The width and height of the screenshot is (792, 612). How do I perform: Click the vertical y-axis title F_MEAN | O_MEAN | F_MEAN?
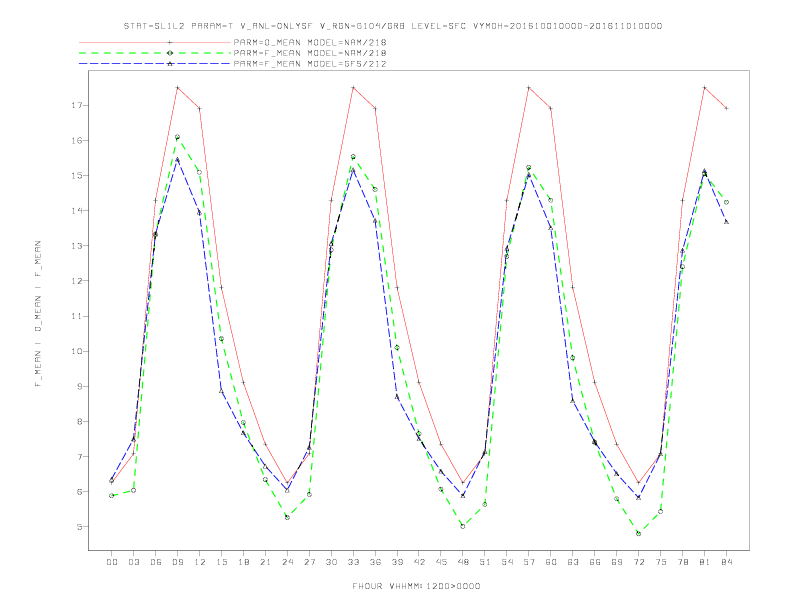tap(38, 314)
